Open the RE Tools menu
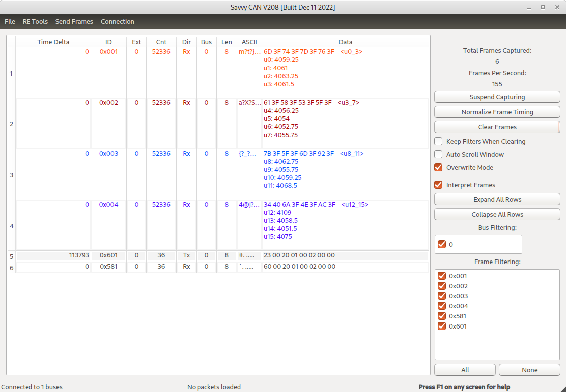The height and width of the screenshot is (392, 566). tap(35, 22)
